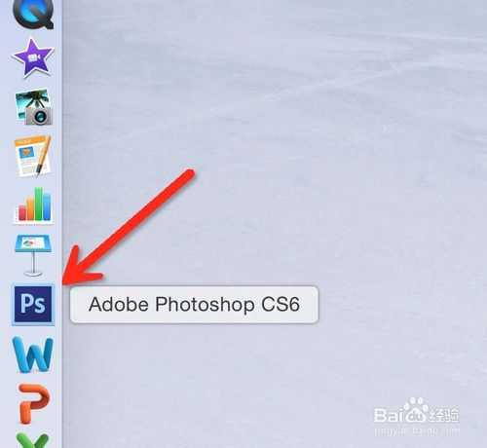Image resolution: width=487 pixels, height=448 pixels.
Task: Click the camera on the iPhoto icon
Action: pos(40,116)
